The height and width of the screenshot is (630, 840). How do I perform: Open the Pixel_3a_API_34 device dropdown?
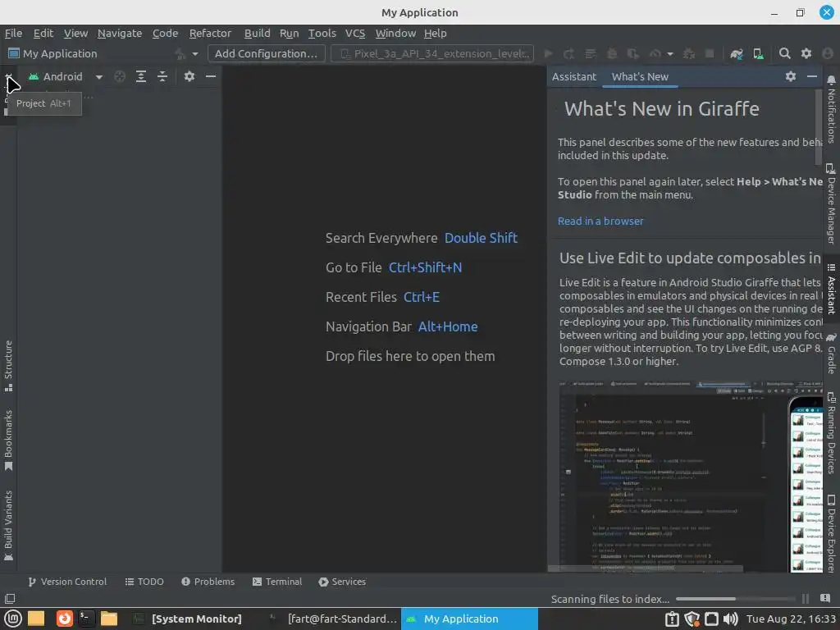click(432, 53)
